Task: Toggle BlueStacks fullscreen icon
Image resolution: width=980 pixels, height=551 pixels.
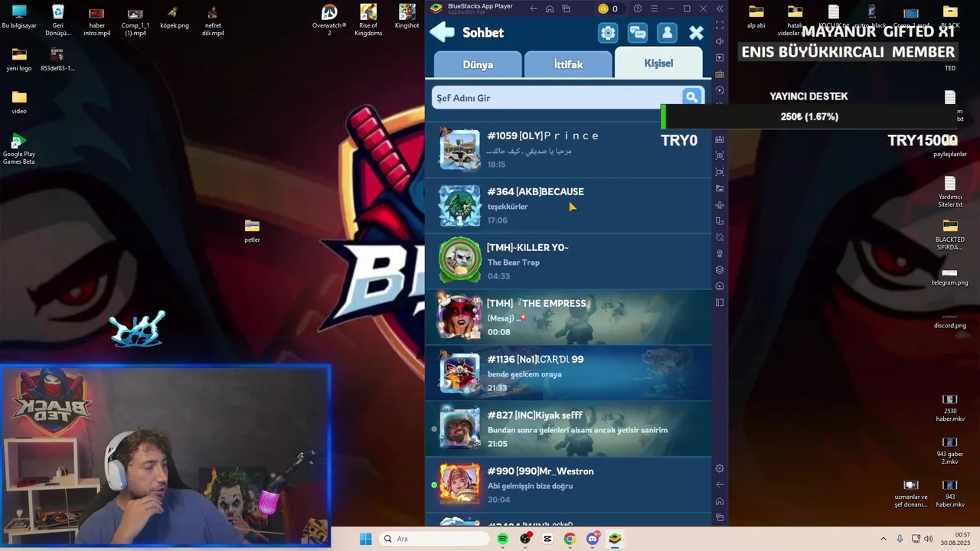Action: tap(720, 25)
